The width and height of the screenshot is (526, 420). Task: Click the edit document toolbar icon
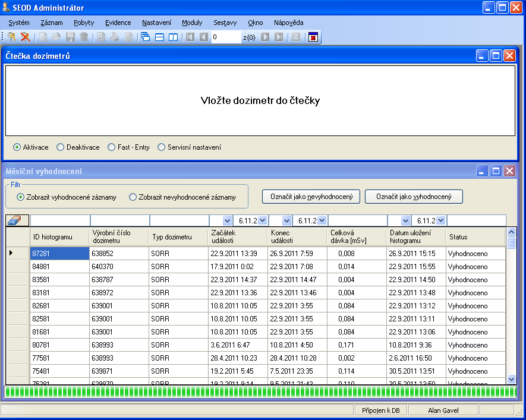pos(128,37)
